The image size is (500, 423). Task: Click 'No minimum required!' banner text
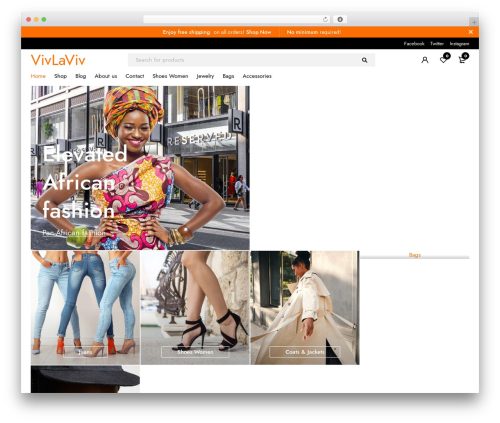pos(314,32)
